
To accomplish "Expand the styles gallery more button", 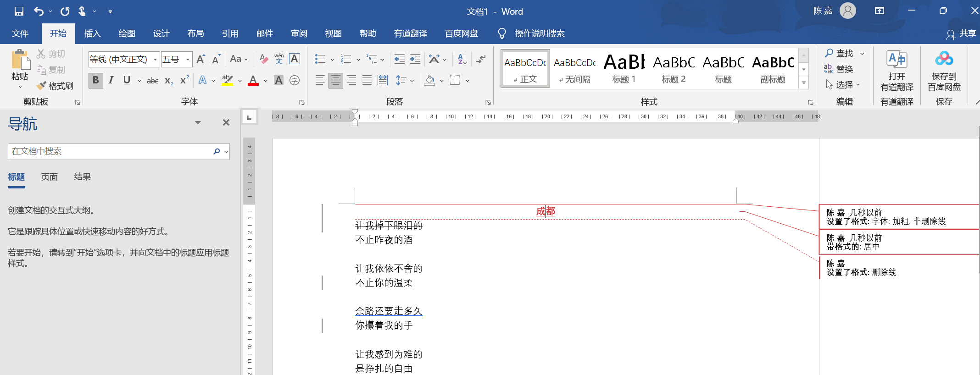I will click(x=804, y=83).
